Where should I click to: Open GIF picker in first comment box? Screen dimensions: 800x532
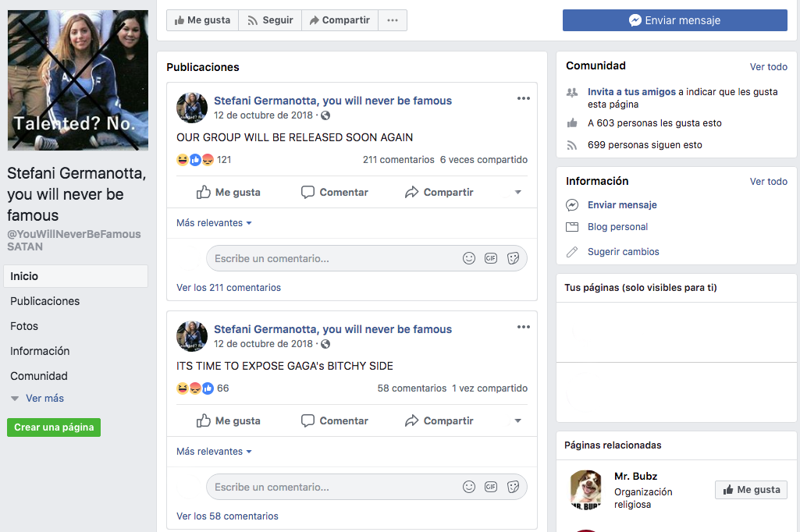point(491,258)
